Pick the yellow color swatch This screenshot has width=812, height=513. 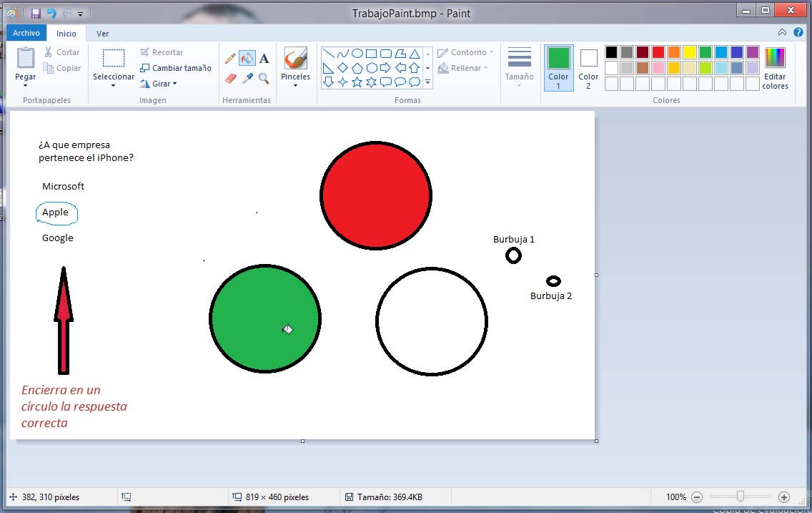pos(689,52)
